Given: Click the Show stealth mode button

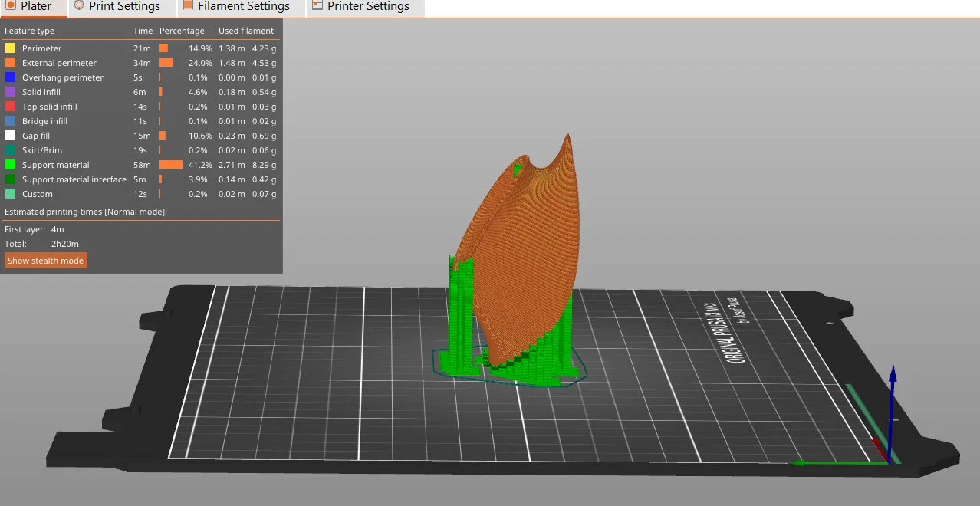Looking at the screenshot, I should coord(45,261).
